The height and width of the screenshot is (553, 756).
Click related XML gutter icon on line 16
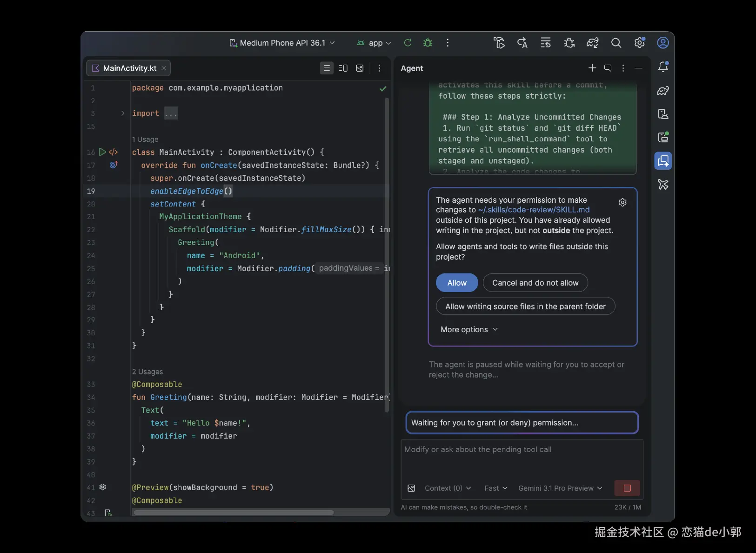point(114,152)
